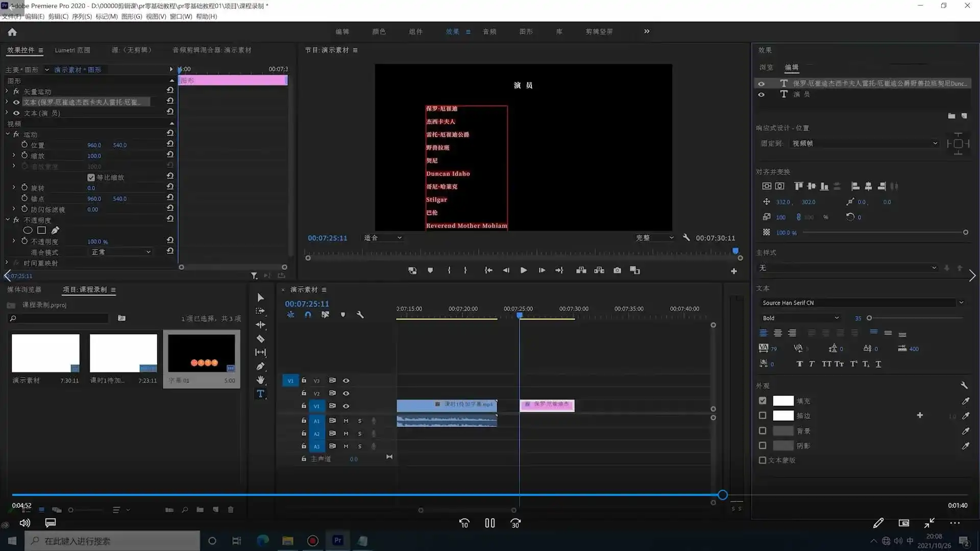Screen dimensions: 980x551
Task: Select the Pen tool in tools panel
Action: click(260, 366)
